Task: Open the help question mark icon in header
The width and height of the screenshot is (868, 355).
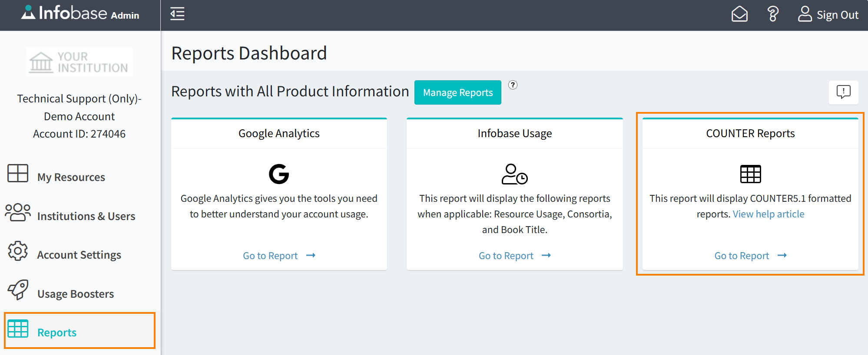Action: coord(773,14)
